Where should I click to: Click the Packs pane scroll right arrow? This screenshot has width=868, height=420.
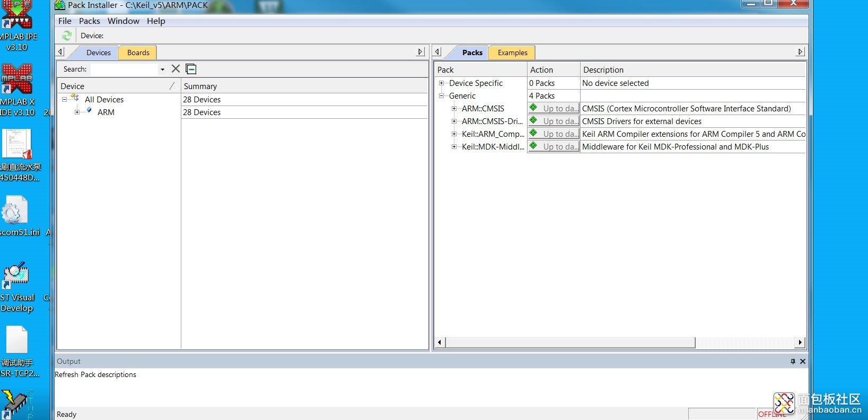tap(801, 343)
